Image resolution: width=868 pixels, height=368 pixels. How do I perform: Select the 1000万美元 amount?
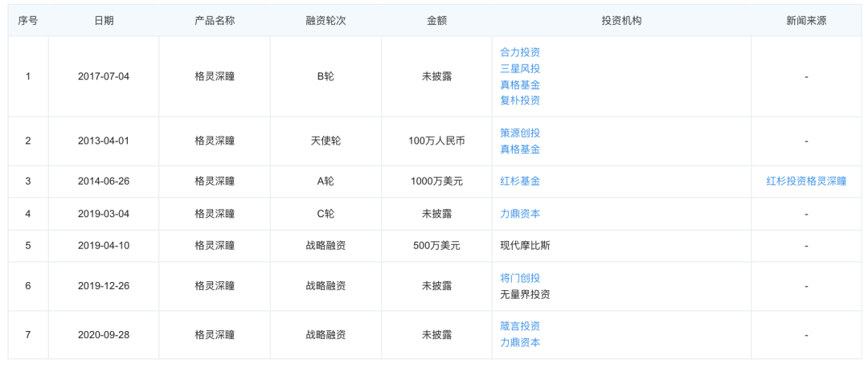[x=436, y=181]
